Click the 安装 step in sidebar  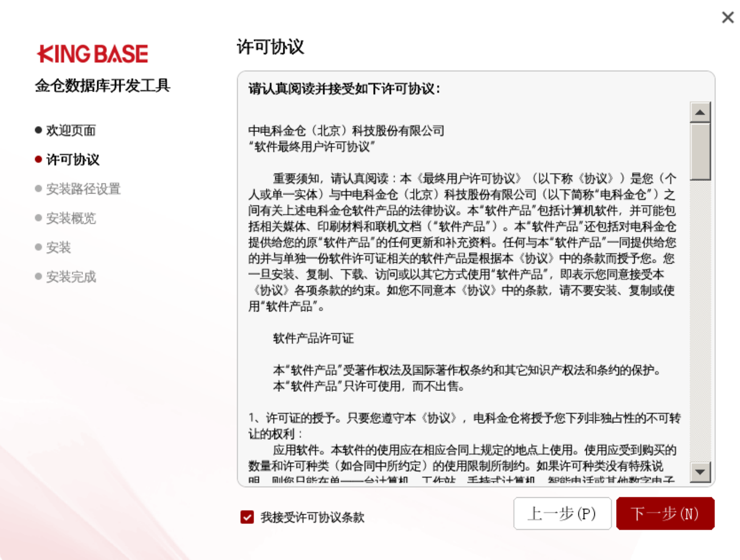58,247
